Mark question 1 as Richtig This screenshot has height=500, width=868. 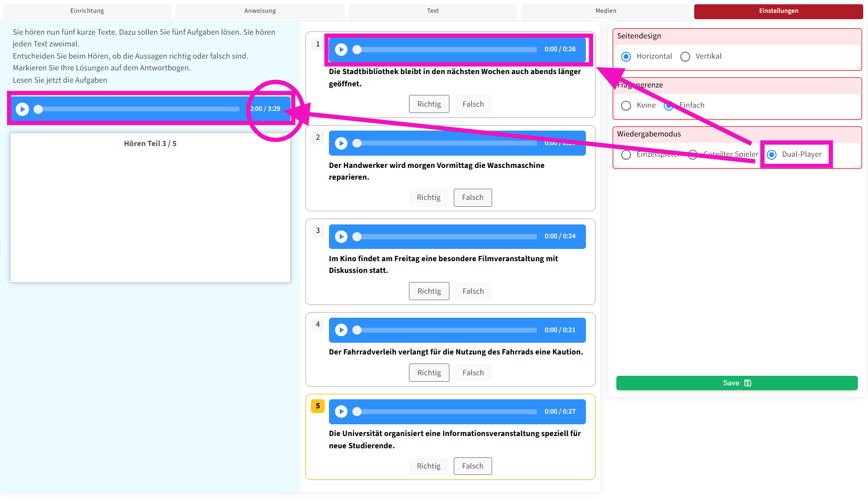click(429, 104)
